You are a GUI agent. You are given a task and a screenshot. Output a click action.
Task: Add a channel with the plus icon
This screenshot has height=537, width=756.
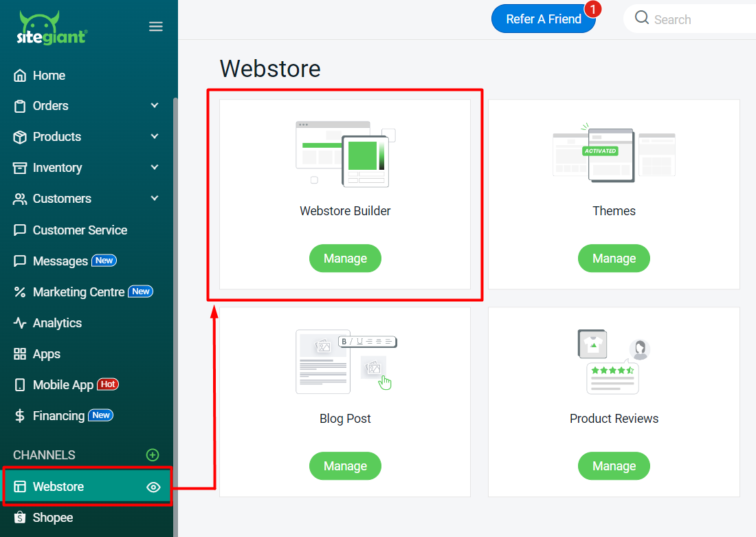click(x=153, y=455)
